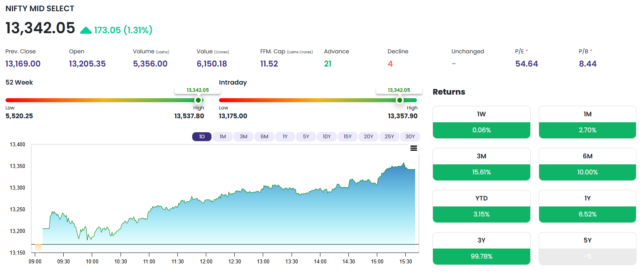View the 30Y chart range
Screen dimensions: 644x275
(410, 137)
